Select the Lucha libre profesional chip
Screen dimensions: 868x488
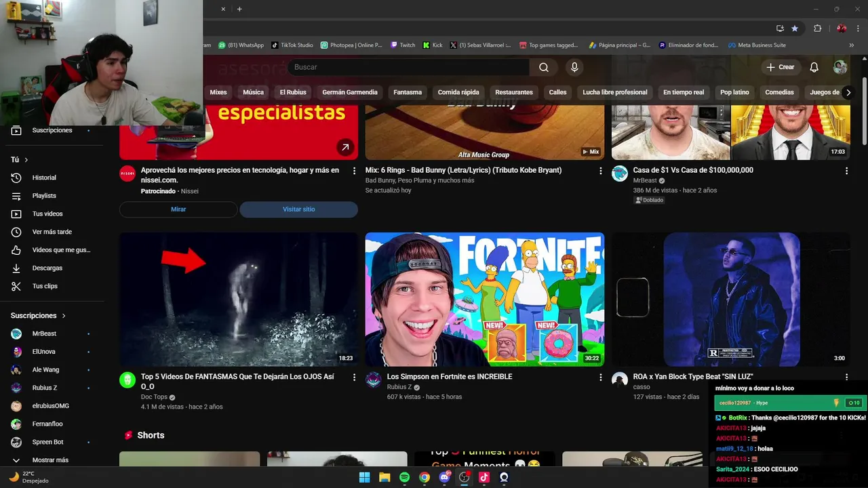tap(615, 92)
